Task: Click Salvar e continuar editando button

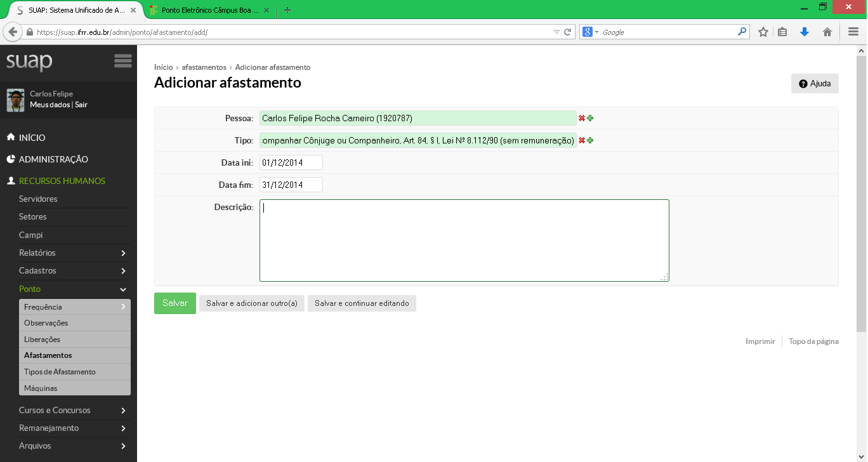Action: pyautogui.click(x=362, y=303)
